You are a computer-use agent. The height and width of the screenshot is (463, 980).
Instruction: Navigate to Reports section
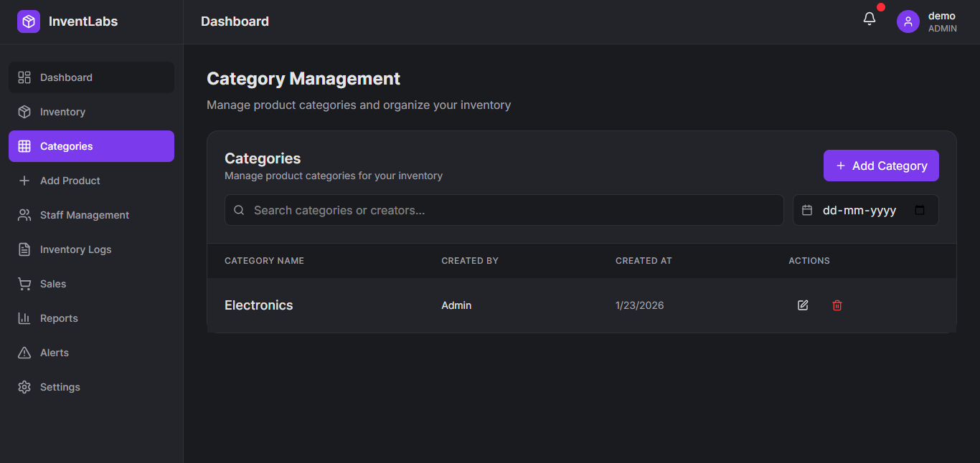click(59, 318)
